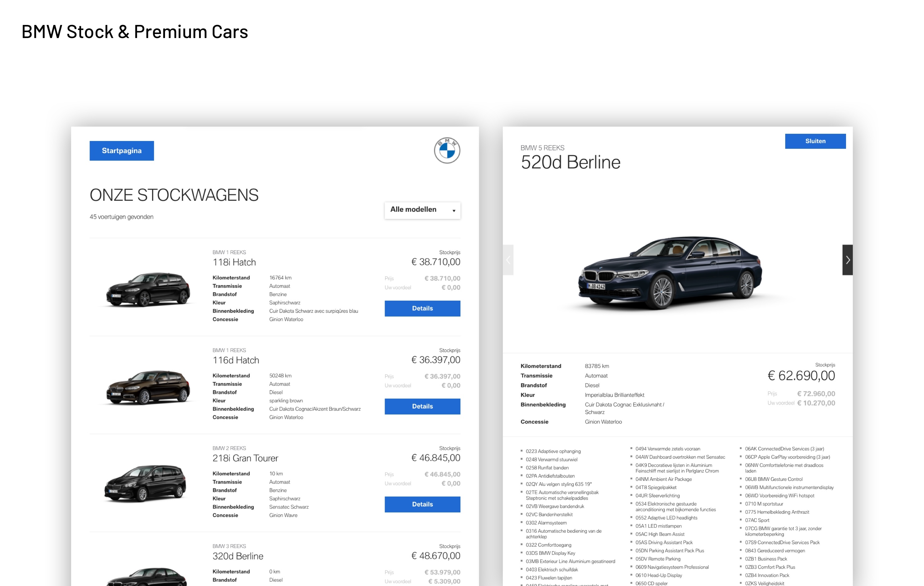Click option '0494 Verwarmde zetels vooraan'
The image size is (924, 586).
668,449
